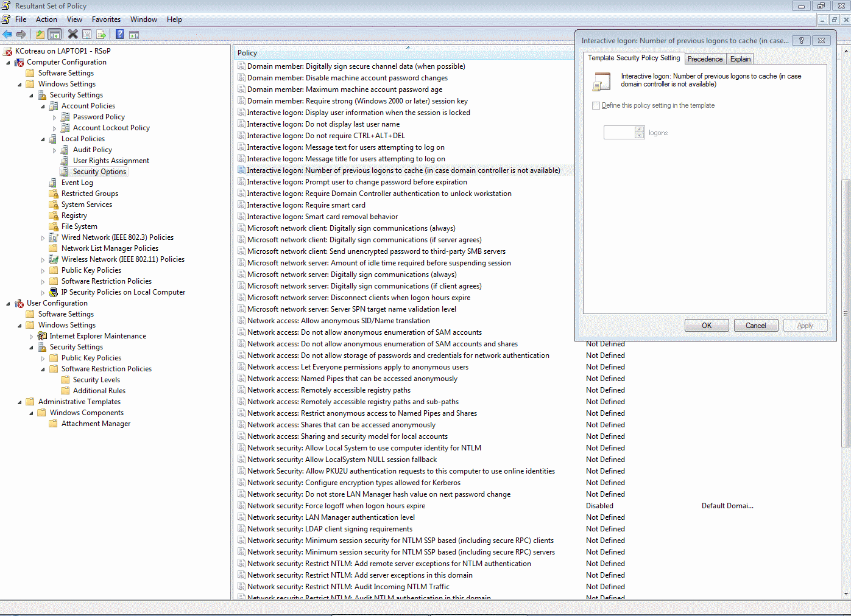The image size is (851, 616).
Task: Click OK in the dialog
Action: [x=707, y=326]
